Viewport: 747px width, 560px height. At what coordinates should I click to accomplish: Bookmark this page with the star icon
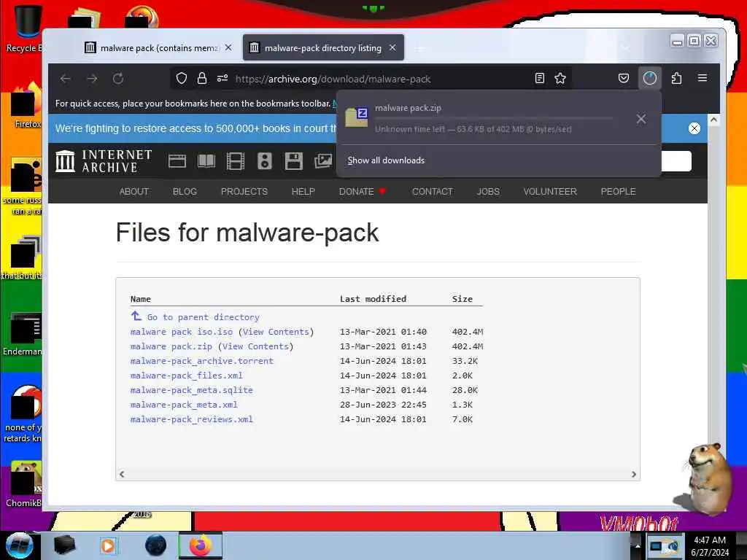coord(560,78)
